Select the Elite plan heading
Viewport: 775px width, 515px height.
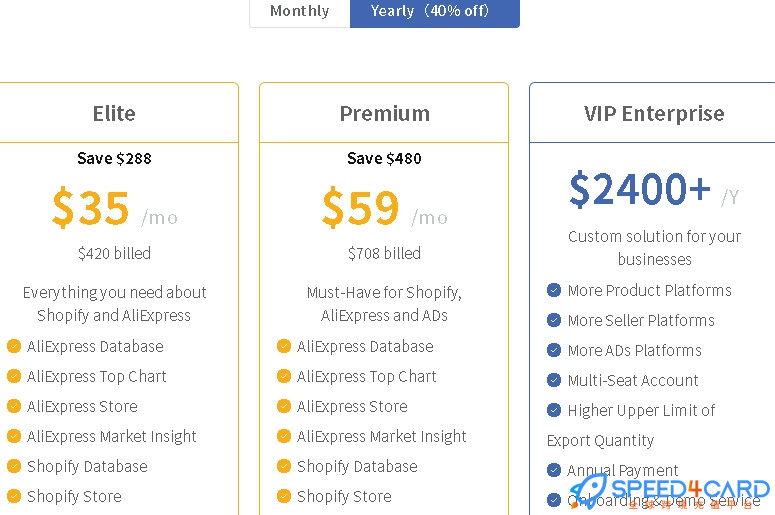click(114, 113)
